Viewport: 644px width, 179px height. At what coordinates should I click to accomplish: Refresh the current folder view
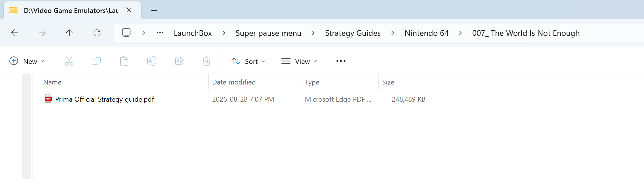point(97,33)
